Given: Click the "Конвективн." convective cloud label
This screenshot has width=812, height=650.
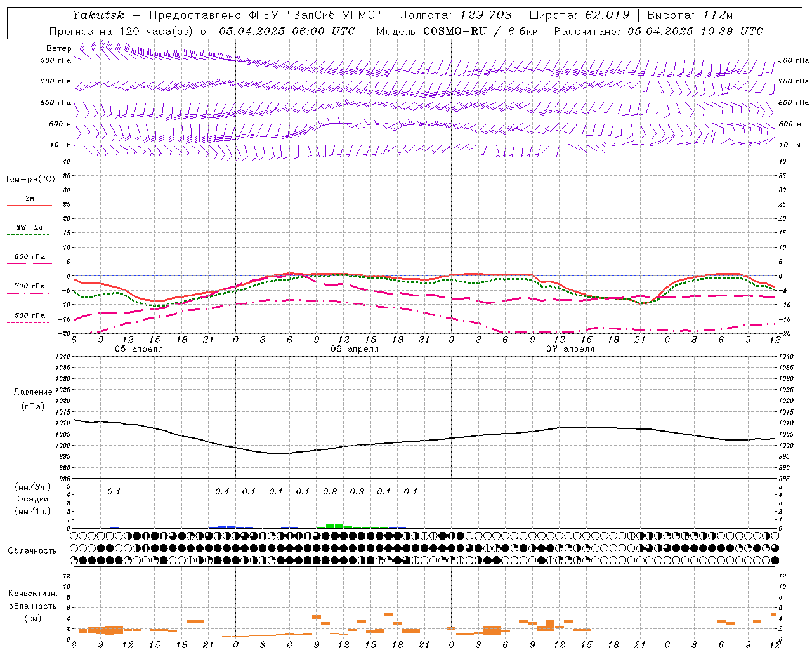Looking at the screenshot, I should [32, 594].
